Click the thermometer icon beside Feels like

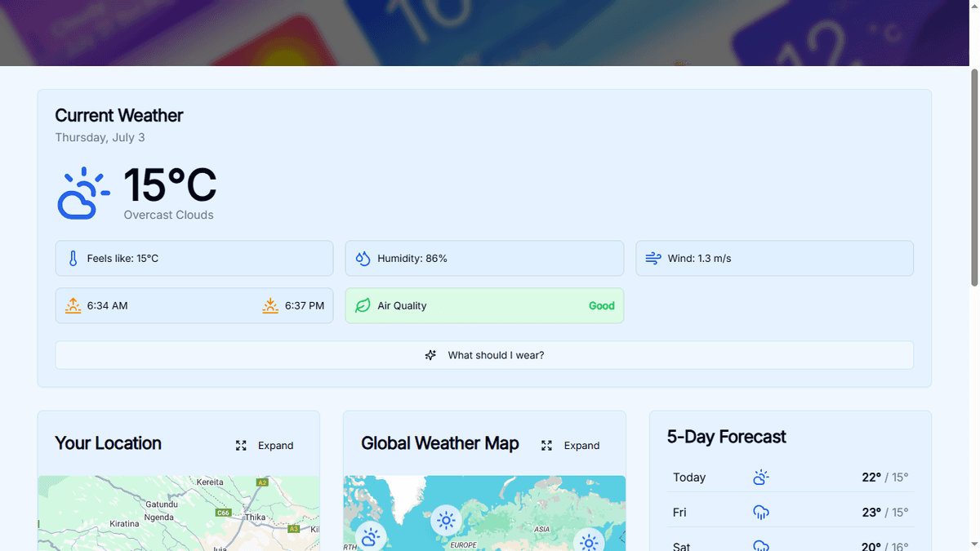tap(73, 259)
